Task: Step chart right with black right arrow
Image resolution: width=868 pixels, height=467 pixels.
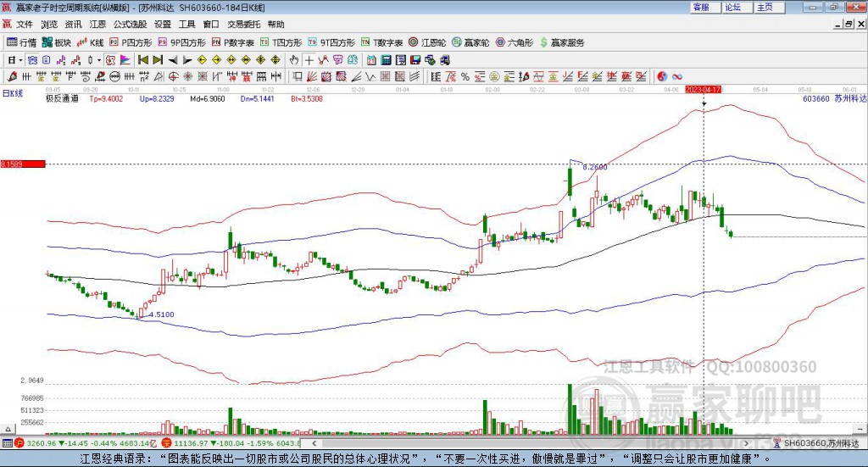Action: click(x=187, y=60)
